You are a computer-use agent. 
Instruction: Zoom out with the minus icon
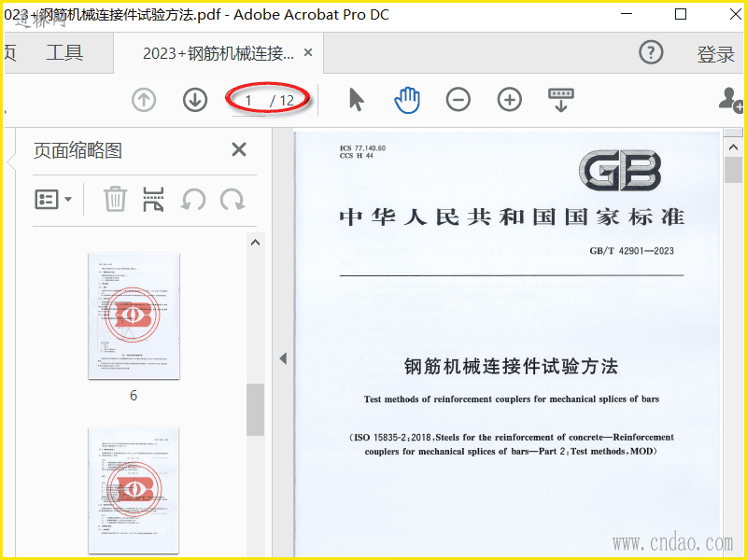458,100
